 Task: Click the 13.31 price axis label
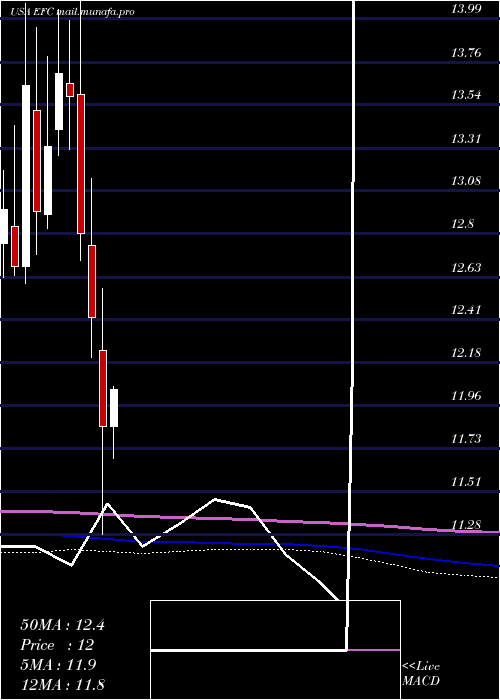[x=466, y=138]
